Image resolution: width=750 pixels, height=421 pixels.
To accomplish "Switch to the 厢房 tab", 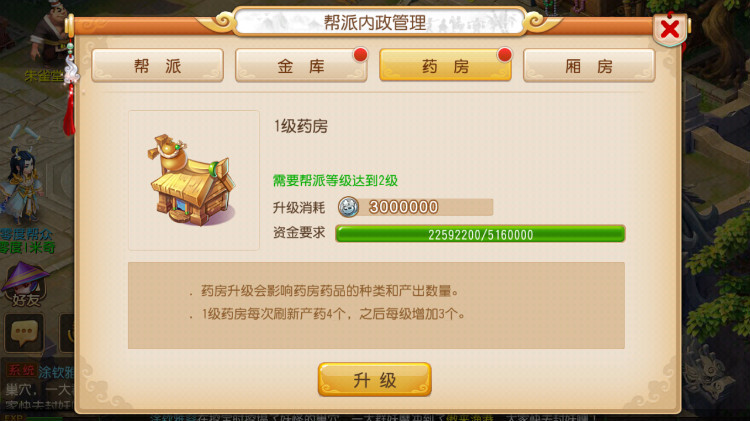I will 589,66.
